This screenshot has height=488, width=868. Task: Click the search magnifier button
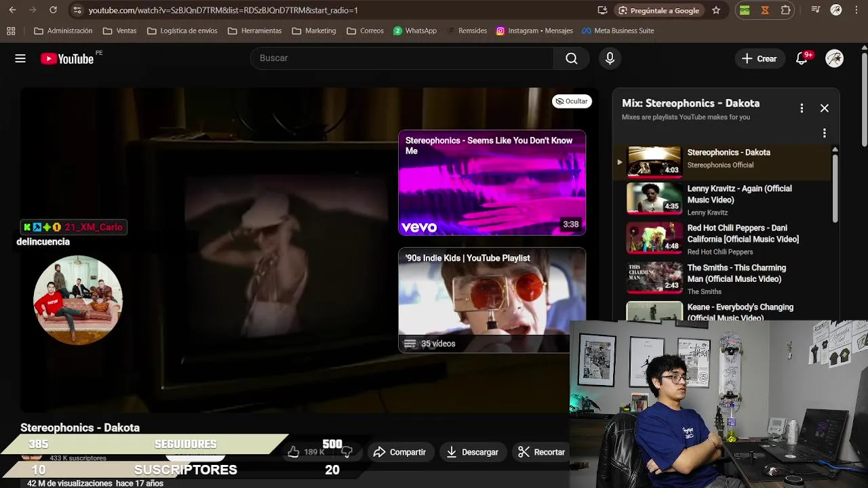[x=572, y=58]
